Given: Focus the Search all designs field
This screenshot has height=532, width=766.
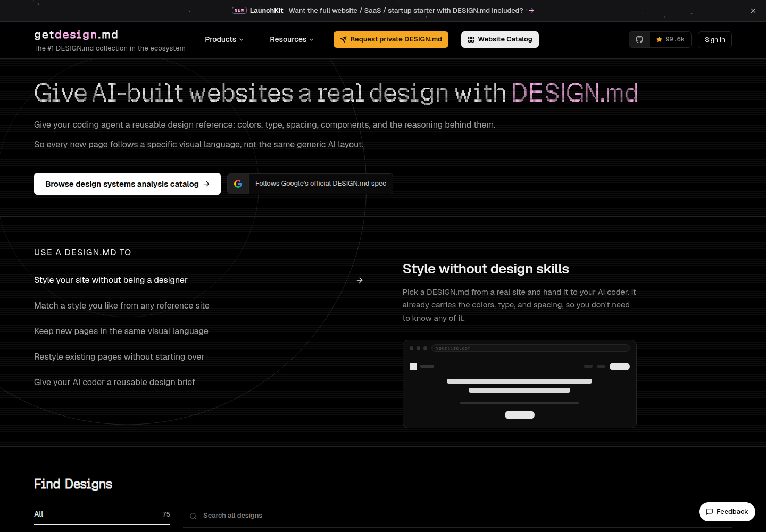Looking at the screenshot, I should 457,516.
